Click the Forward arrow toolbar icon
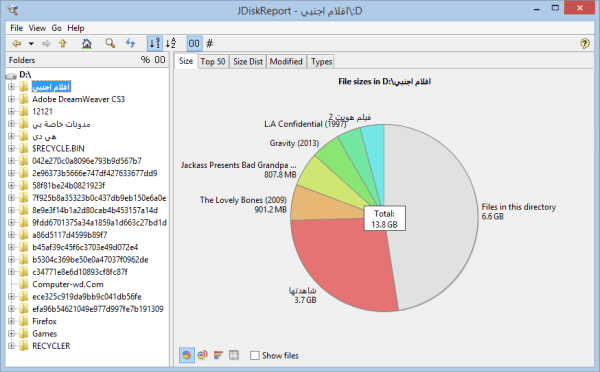Screen dimensions: 600x372 46,44
